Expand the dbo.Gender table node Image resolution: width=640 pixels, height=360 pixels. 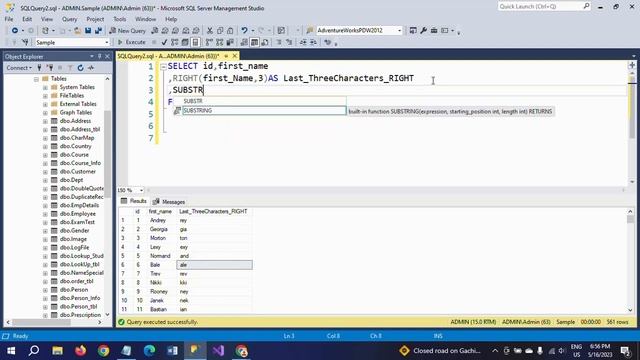coord(45,231)
